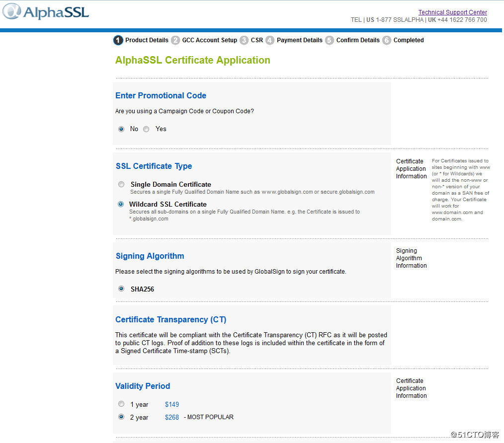Click the Enter Promotional Code heading
This screenshot has width=504, height=443.
pos(161,95)
